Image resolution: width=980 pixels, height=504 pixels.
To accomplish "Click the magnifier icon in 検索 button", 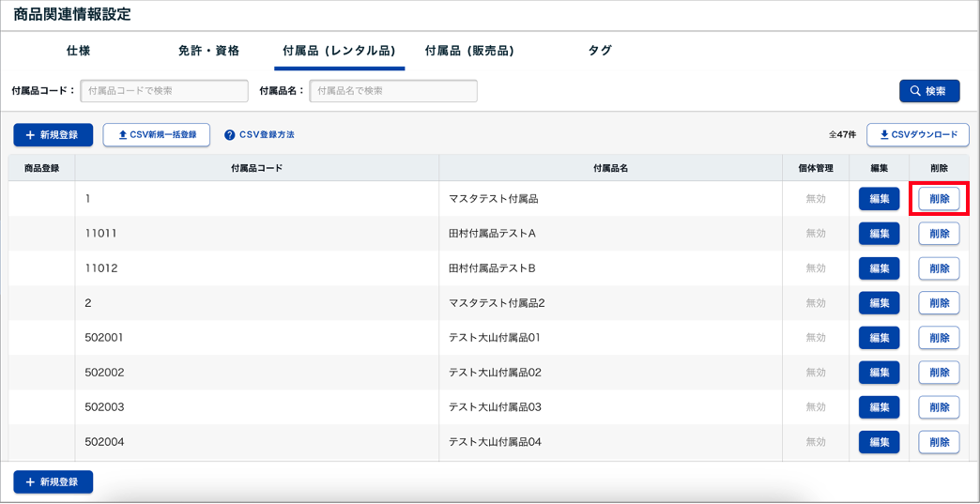I will [913, 91].
